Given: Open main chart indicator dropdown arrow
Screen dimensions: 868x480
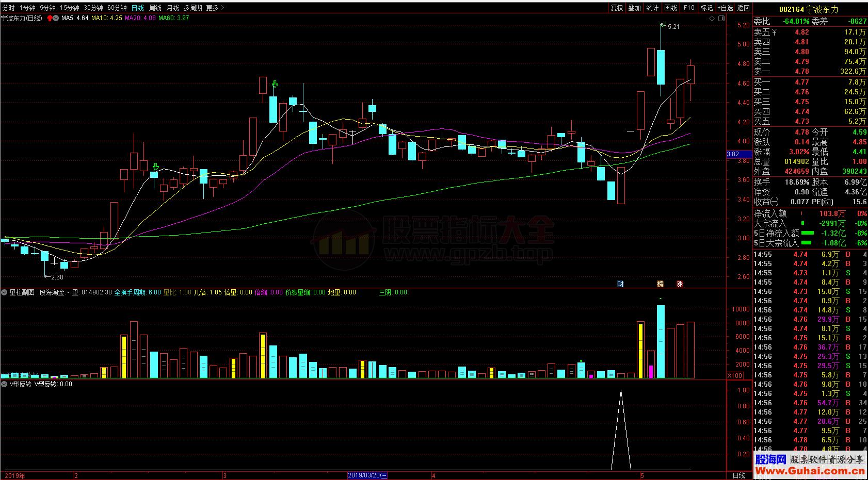Looking at the screenshot, I should 56,18.
